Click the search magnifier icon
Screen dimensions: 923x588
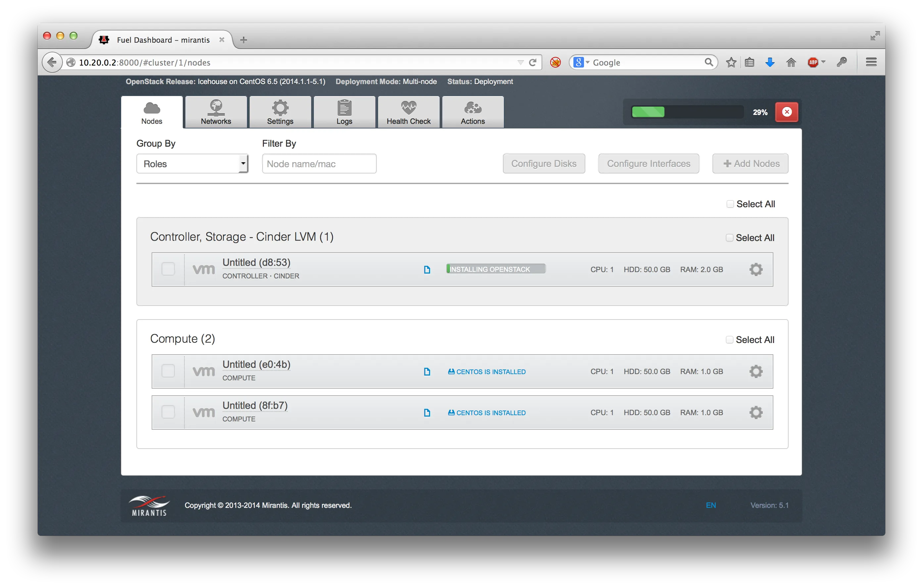(x=708, y=62)
